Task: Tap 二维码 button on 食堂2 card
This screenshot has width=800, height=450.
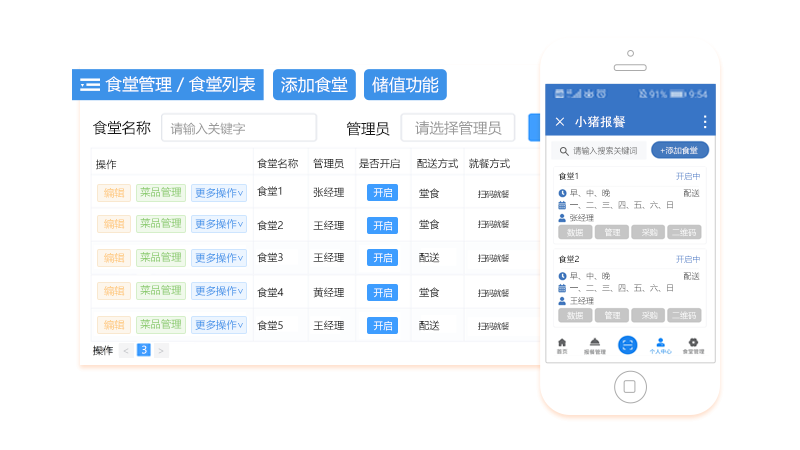Action: click(x=685, y=315)
